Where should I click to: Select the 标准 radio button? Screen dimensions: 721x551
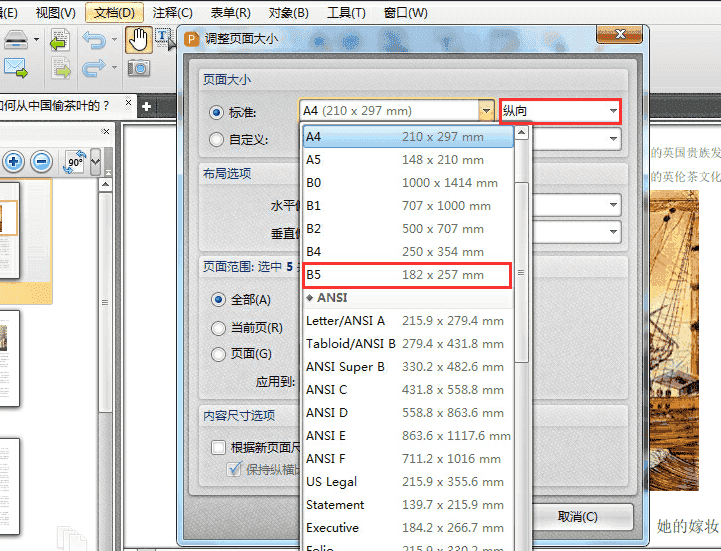(217, 112)
